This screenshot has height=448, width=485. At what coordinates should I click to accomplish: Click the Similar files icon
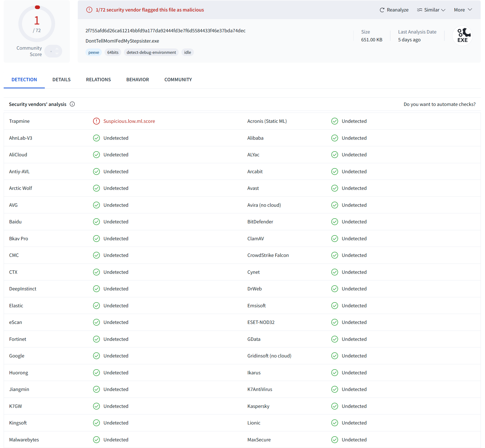coord(419,10)
